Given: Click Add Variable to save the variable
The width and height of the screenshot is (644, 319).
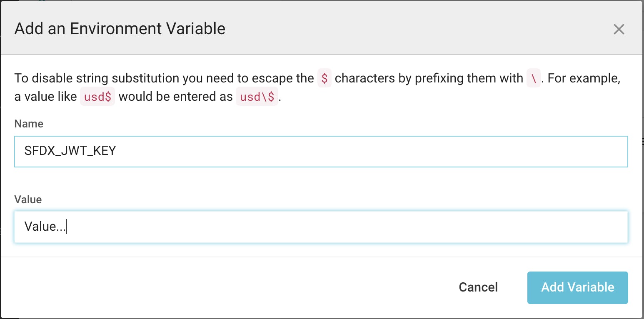Looking at the screenshot, I should point(577,287).
